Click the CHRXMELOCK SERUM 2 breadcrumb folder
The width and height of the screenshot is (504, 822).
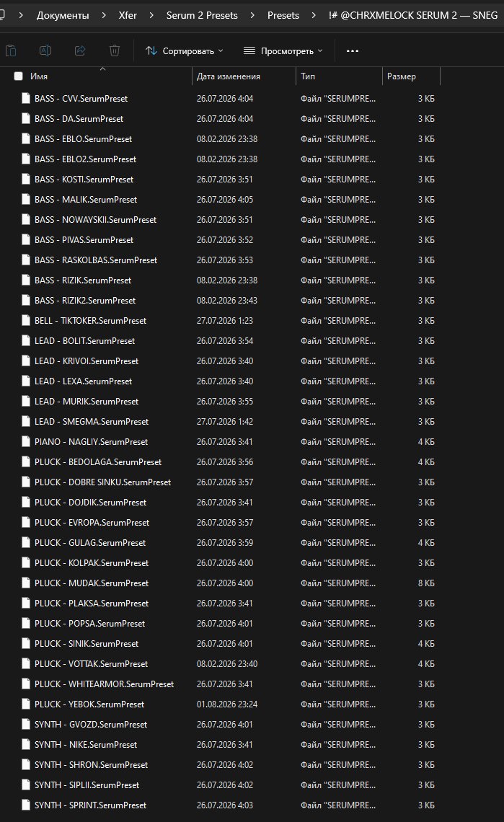point(412,15)
